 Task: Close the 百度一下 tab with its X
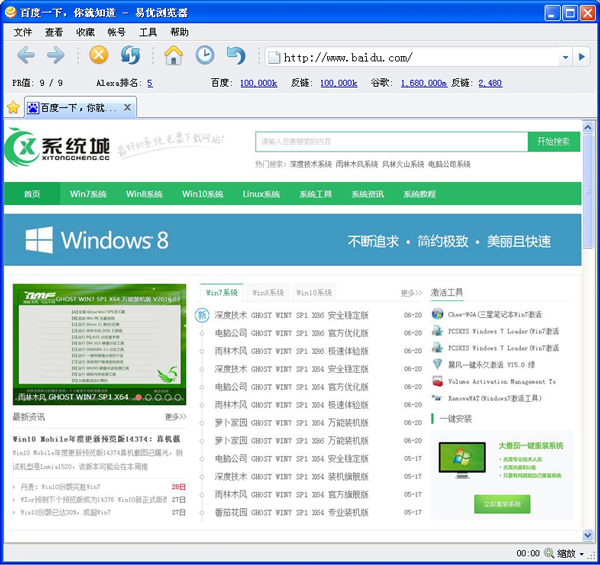click(x=127, y=107)
